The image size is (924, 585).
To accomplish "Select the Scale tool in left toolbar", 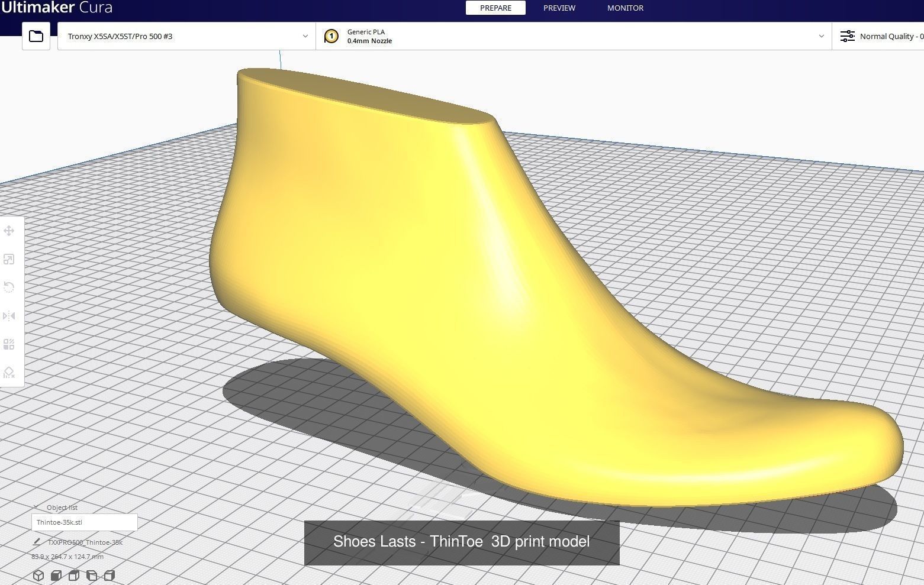I will pos(9,259).
